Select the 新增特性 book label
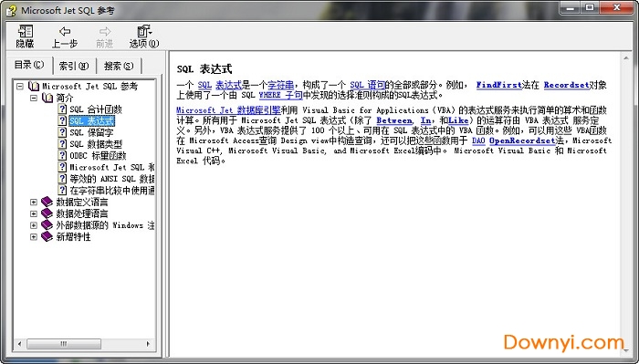 click(73, 236)
